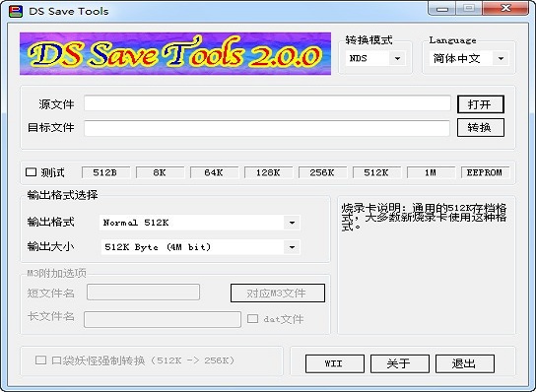Open the Language 简体中文 dropdown
The width and height of the screenshot is (536, 392).
(x=469, y=58)
